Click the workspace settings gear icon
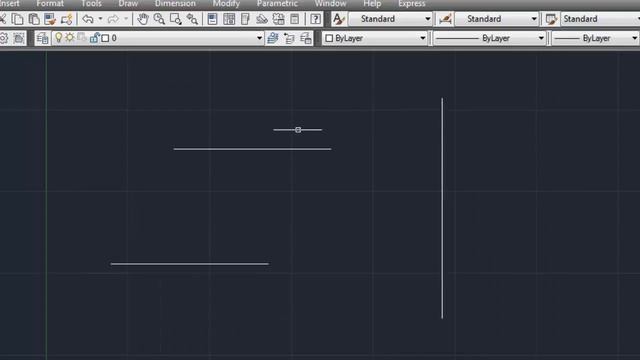Screen dimensions: 640x360 pos(3,38)
